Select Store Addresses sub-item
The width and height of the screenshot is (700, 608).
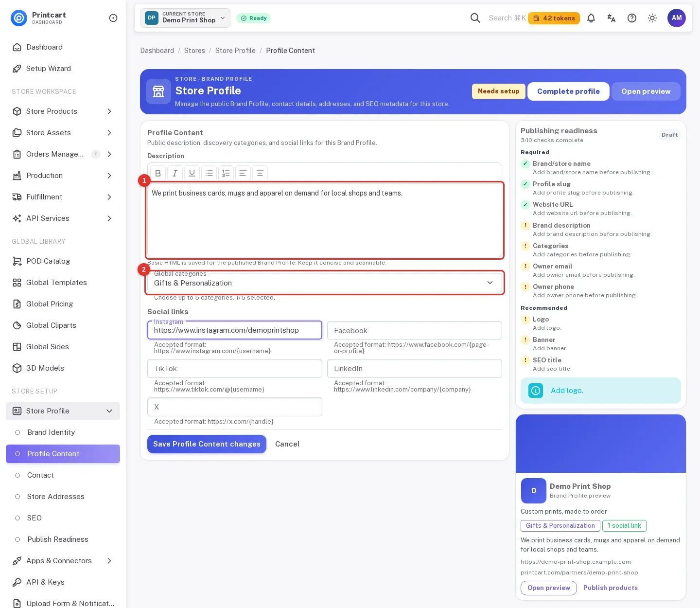pos(63,497)
